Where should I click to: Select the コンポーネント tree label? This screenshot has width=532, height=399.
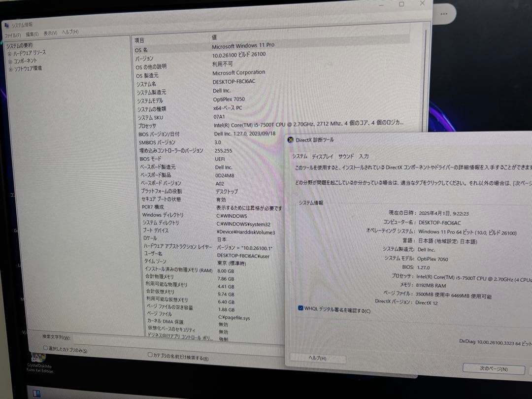(26, 61)
